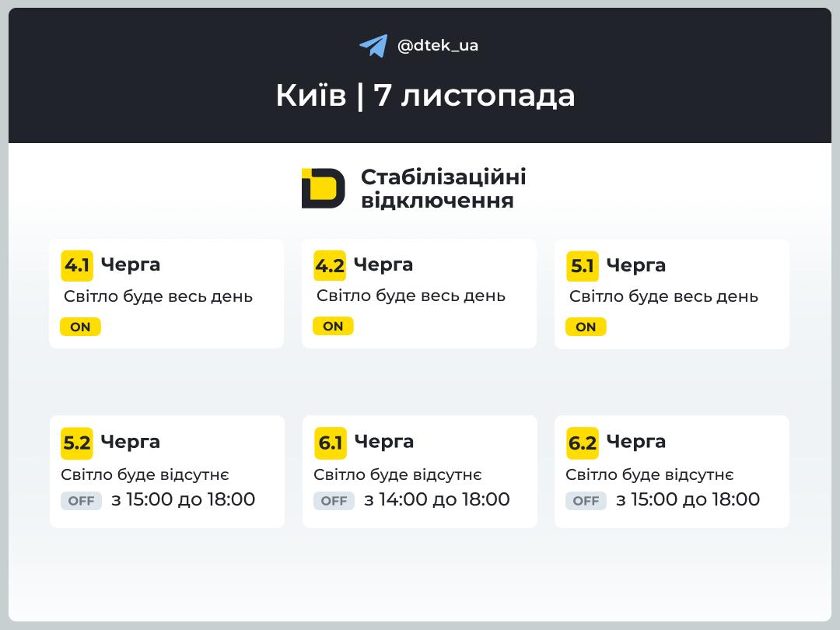Click the OFF indicator for queue 6.1

[334, 501]
